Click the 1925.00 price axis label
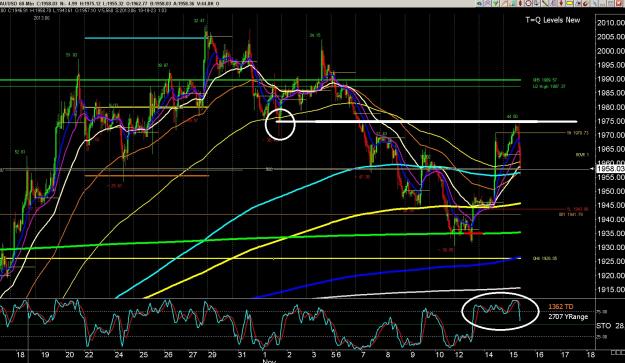 [611, 261]
